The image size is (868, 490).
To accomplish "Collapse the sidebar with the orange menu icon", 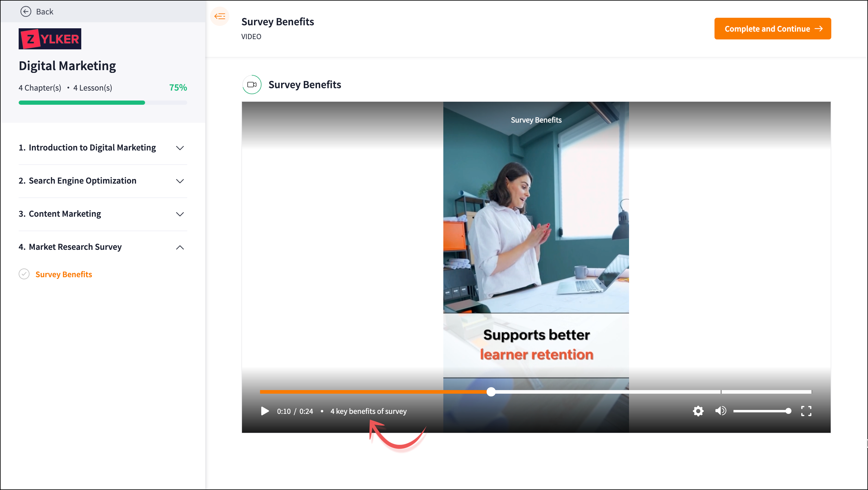I will click(x=220, y=16).
